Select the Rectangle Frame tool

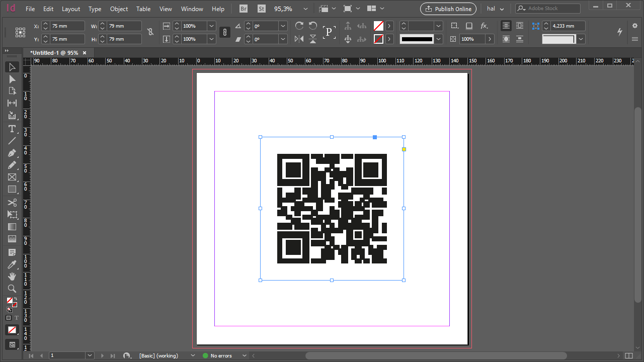point(12,177)
